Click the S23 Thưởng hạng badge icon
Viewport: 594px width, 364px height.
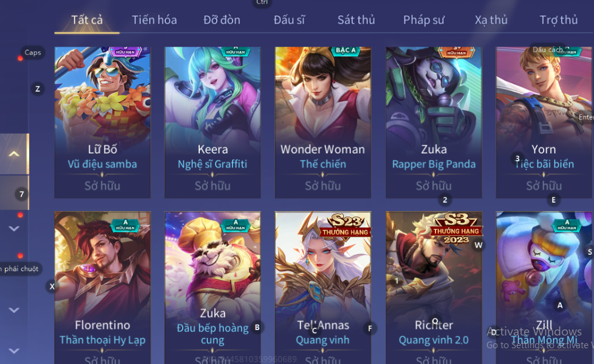[x=346, y=225]
